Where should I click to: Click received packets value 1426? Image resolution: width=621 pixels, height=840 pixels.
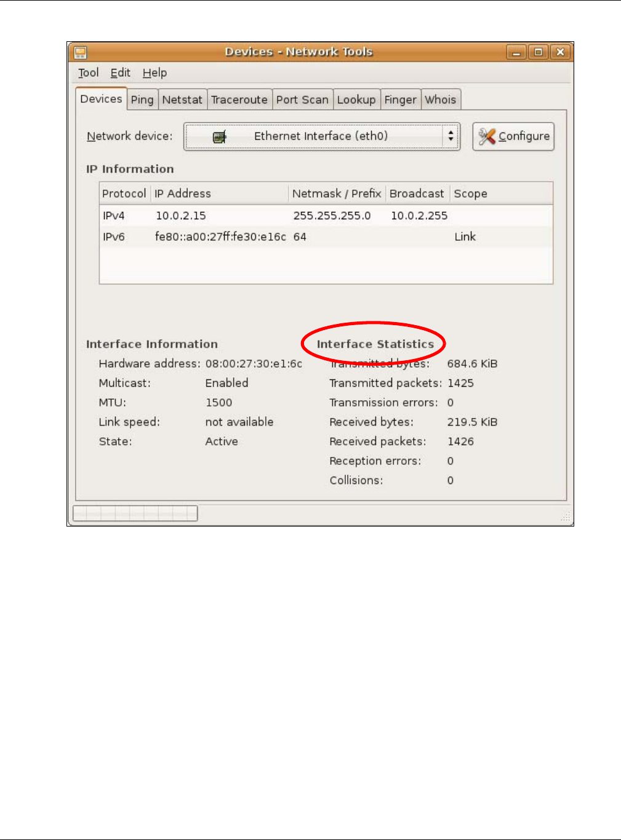click(460, 442)
